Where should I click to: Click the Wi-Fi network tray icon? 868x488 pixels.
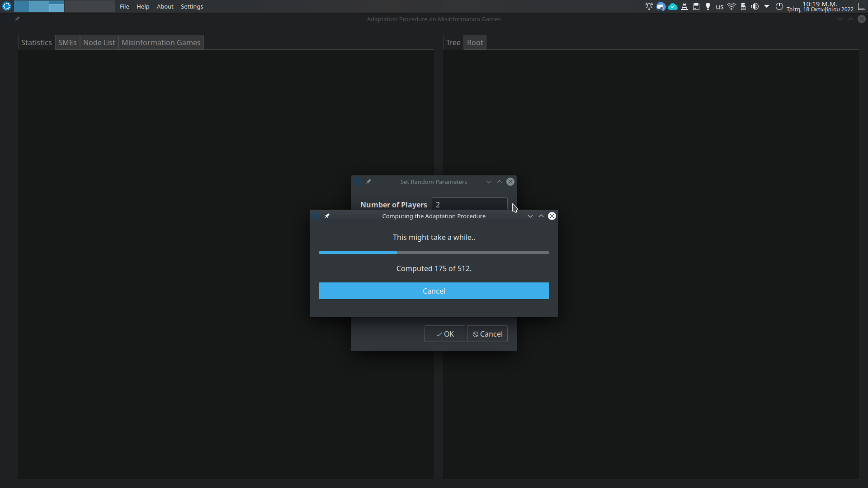[731, 6]
